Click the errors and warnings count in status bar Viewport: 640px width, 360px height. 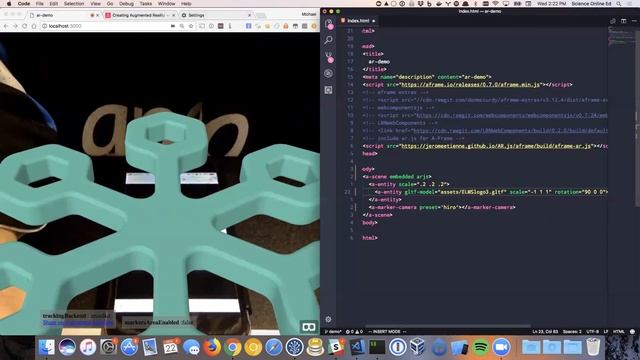[354, 331]
